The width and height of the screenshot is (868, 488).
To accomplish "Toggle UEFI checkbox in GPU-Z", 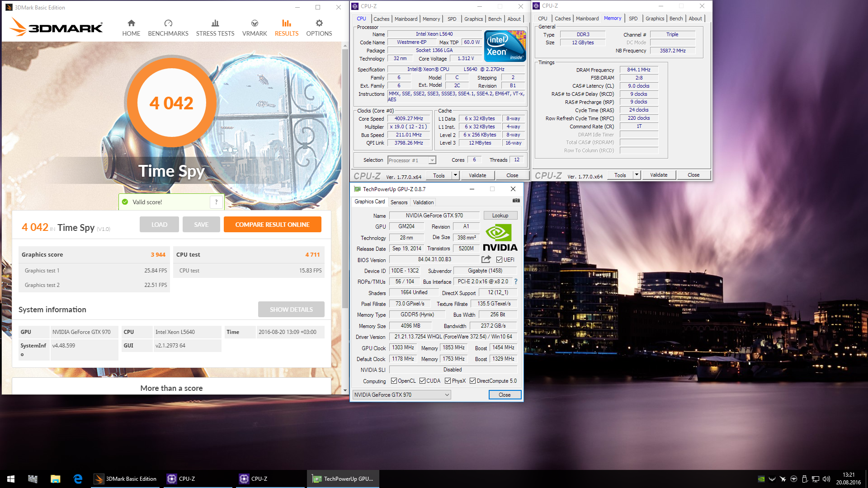I will pyautogui.click(x=499, y=260).
